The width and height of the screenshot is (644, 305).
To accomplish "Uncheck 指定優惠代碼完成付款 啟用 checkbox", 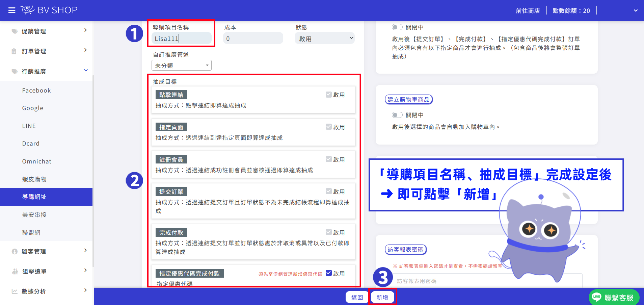I will [x=329, y=273].
